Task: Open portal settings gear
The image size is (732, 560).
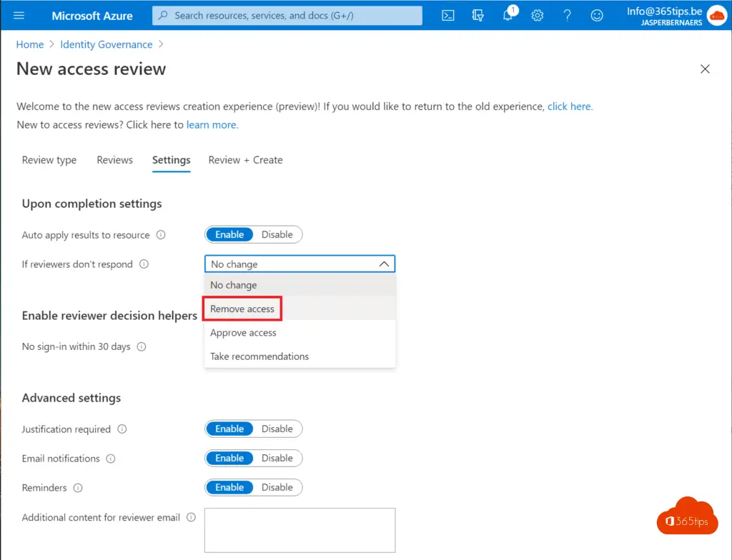Action: [538, 16]
